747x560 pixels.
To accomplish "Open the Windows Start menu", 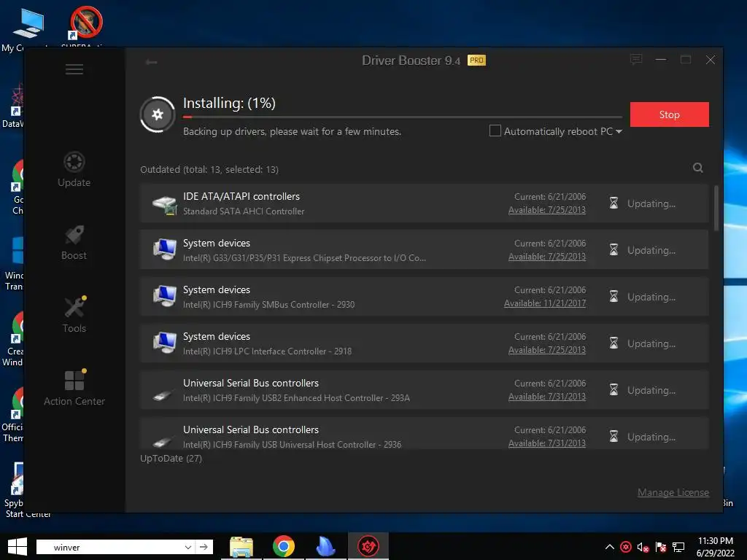I will coord(18,547).
